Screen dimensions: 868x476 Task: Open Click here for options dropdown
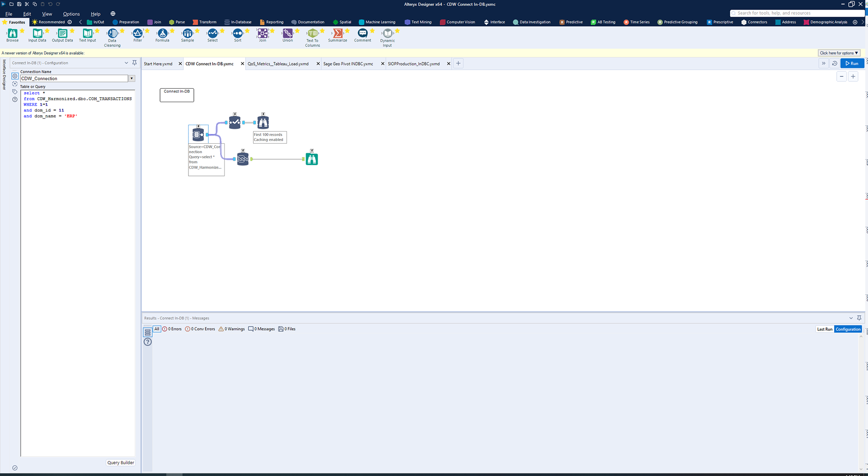click(x=839, y=53)
